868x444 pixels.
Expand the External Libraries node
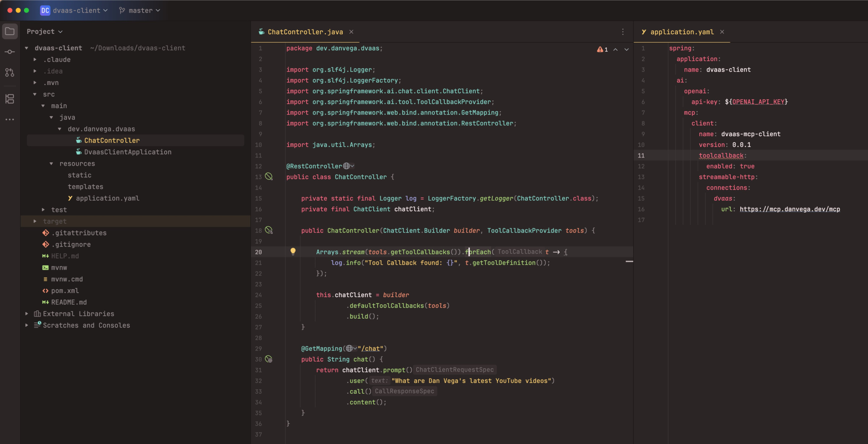coord(27,313)
